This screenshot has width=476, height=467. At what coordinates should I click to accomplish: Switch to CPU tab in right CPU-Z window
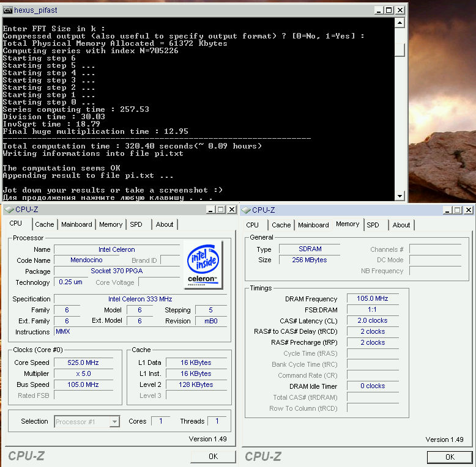(252, 225)
